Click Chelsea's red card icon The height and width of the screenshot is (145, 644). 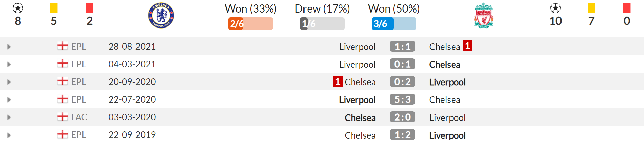(89, 8)
